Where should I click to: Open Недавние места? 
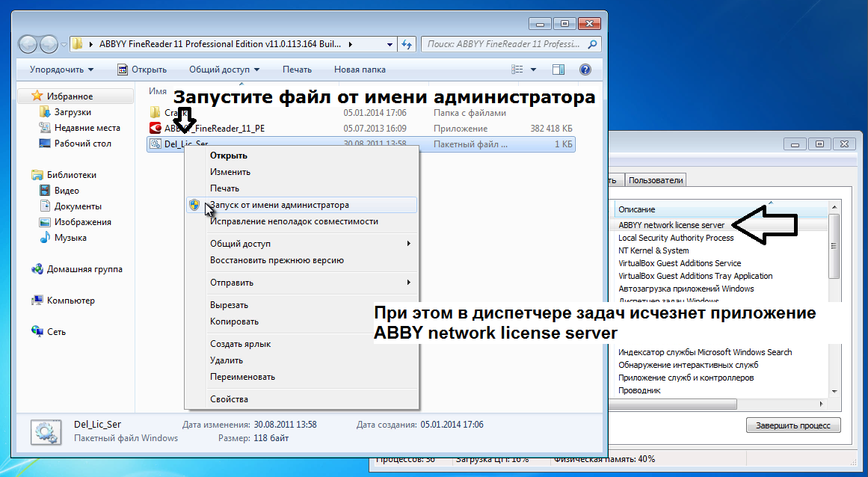87,128
